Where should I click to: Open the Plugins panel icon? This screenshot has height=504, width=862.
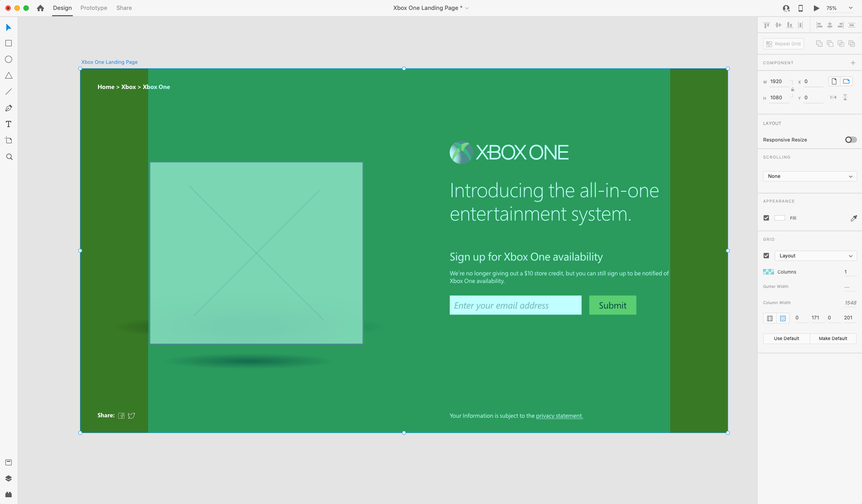pyautogui.click(x=9, y=495)
